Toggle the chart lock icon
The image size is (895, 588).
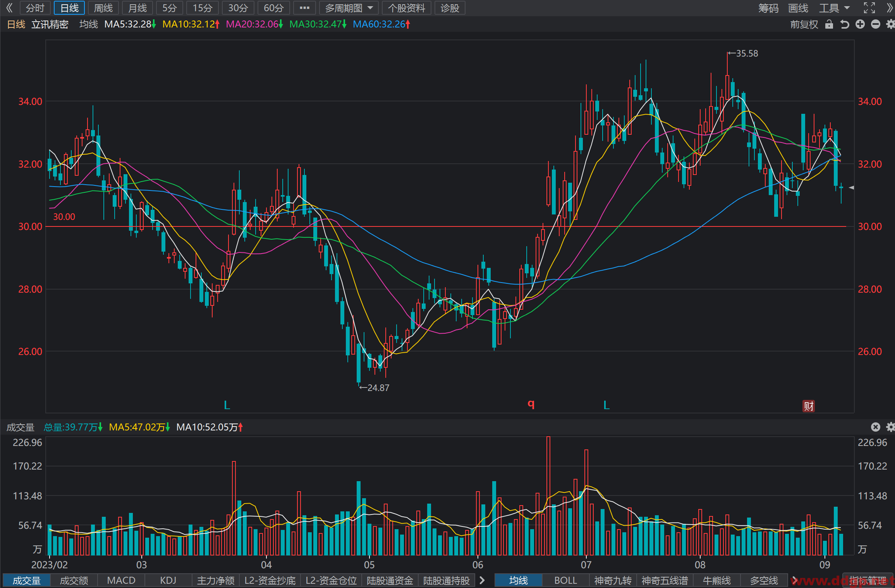(829, 24)
